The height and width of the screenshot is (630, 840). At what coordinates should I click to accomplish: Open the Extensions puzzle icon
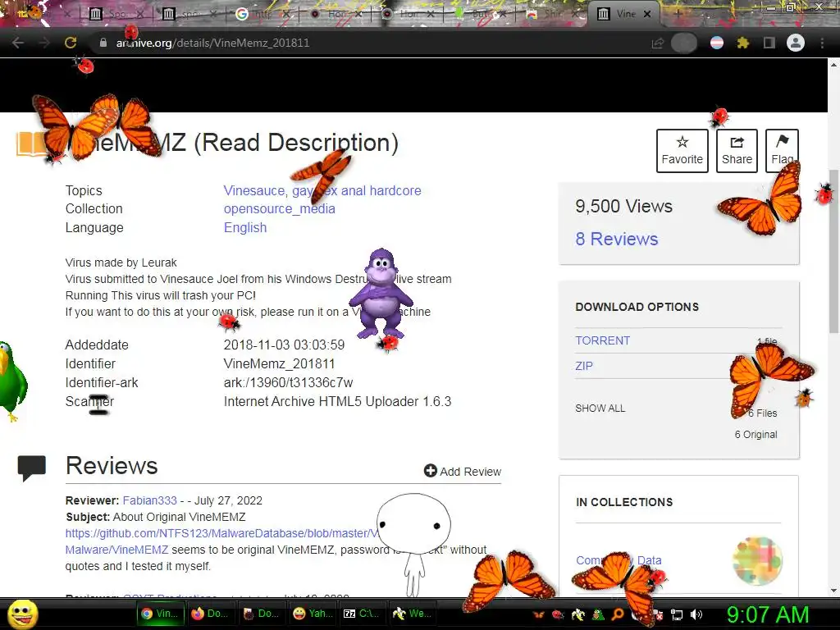(x=742, y=43)
